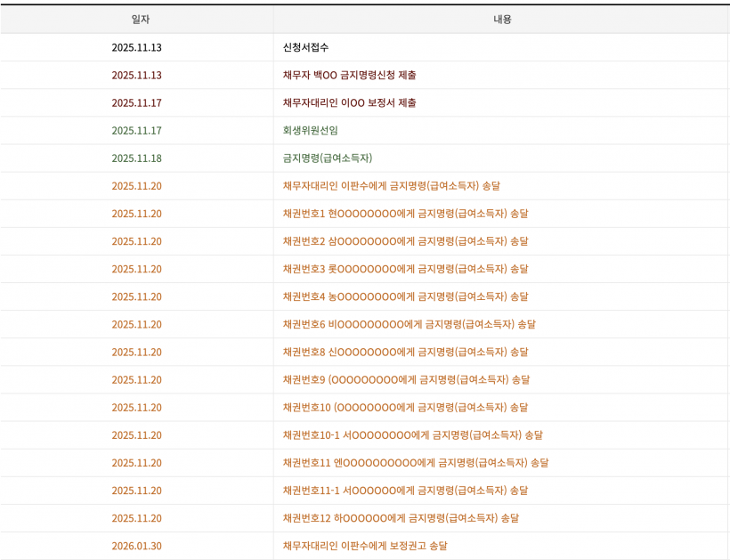Open the 채권번호3 롯OOOOOOOO 송달 entry
Image resolution: width=730 pixels, height=560 pixels.
405,269
